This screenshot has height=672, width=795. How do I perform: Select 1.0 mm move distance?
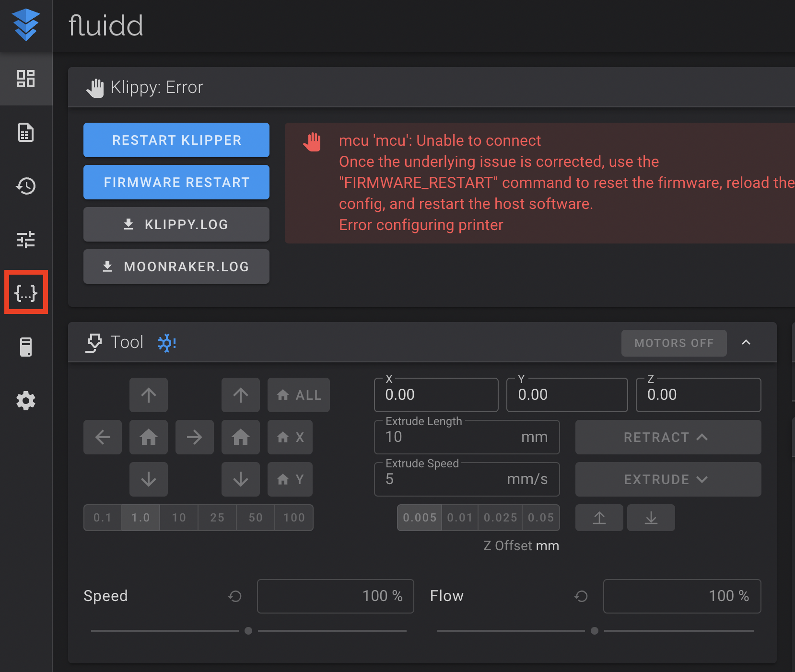[x=140, y=518]
